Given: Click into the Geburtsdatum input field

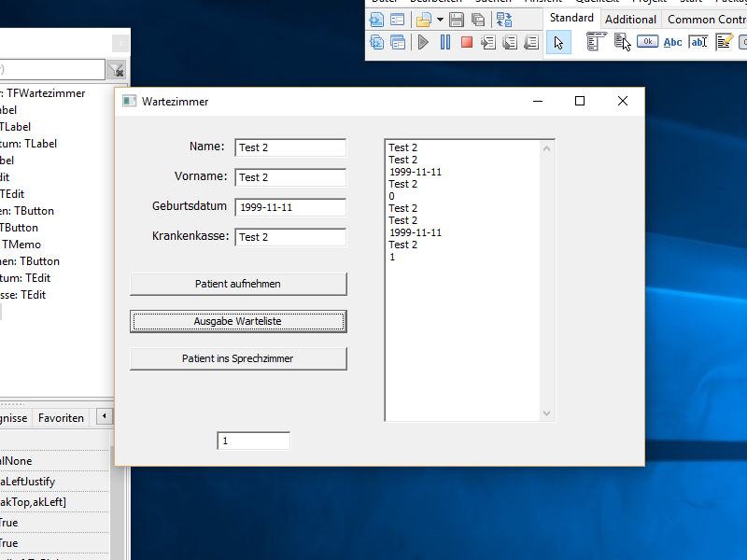Looking at the screenshot, I should pos(289,207).
